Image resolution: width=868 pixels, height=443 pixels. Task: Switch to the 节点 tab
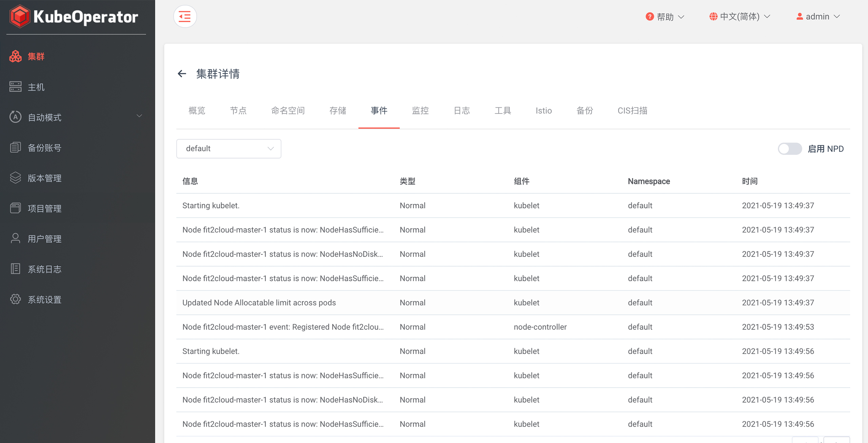click(x=238, y=110)
